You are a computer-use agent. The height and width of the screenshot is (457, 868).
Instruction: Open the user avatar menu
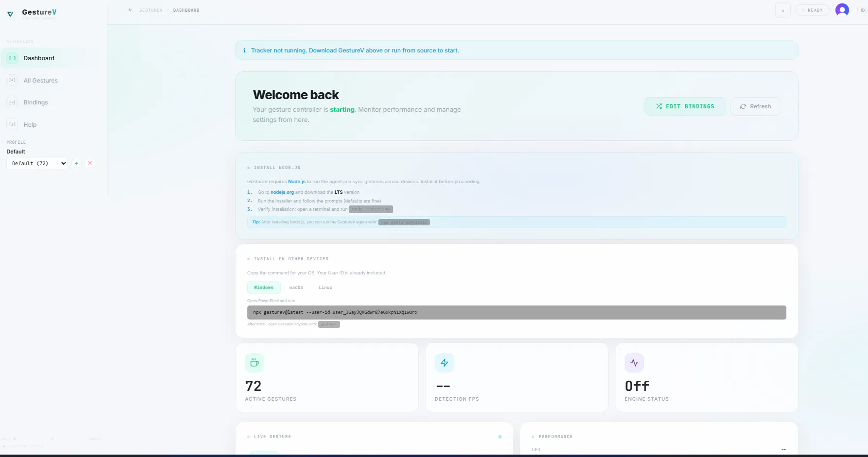point(842,10)
